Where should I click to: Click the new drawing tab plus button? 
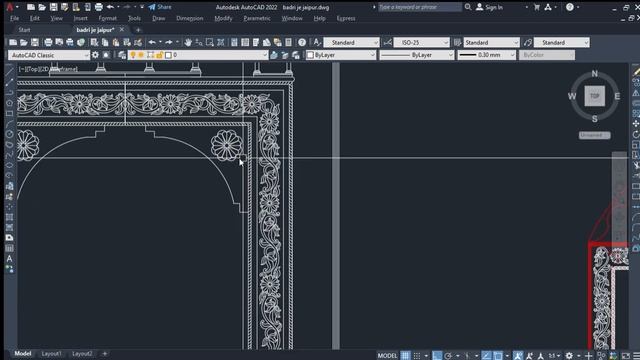138,30
